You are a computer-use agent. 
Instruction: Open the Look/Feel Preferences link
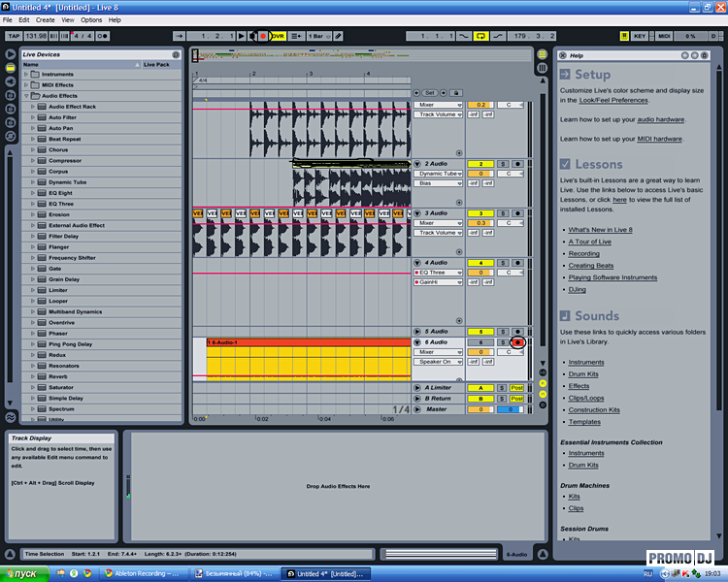coord(613,100)
